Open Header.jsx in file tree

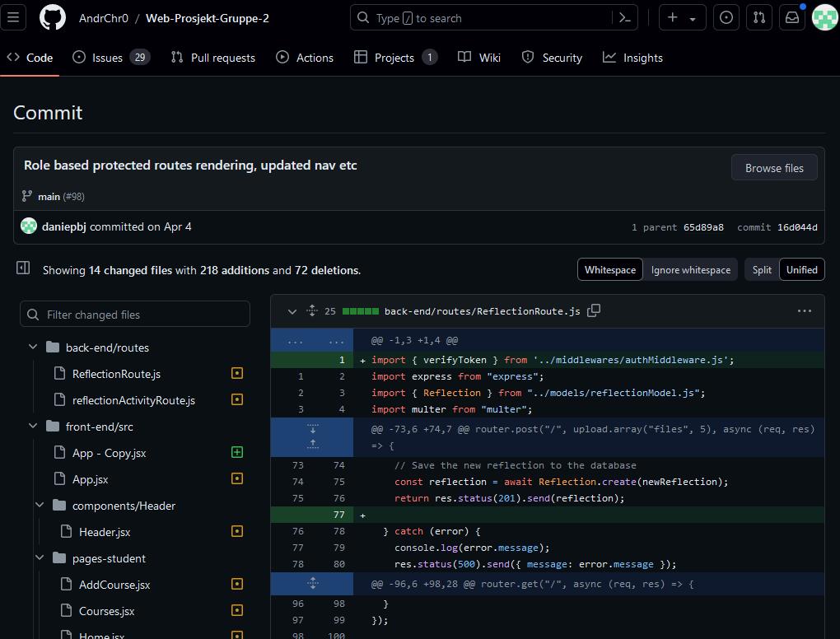[x=105, y=532]
